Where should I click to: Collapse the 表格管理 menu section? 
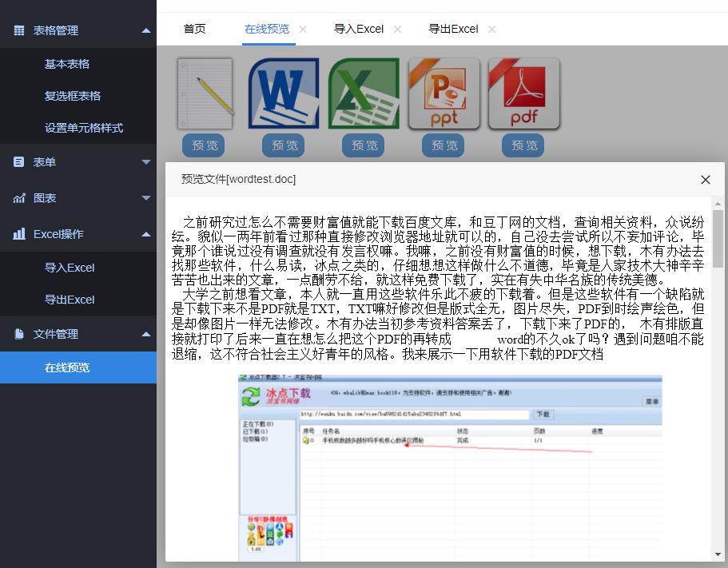tap(145, 30)
